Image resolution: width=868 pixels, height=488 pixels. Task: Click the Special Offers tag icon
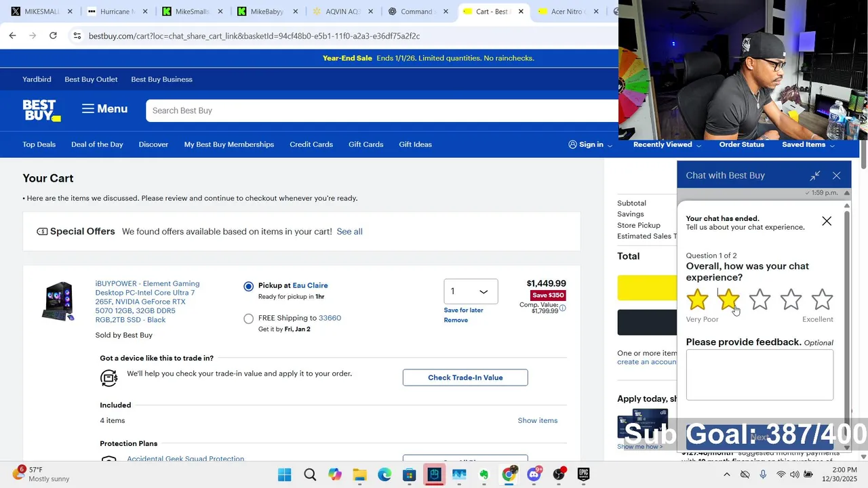pyautogui.click(x=42, y=232)
